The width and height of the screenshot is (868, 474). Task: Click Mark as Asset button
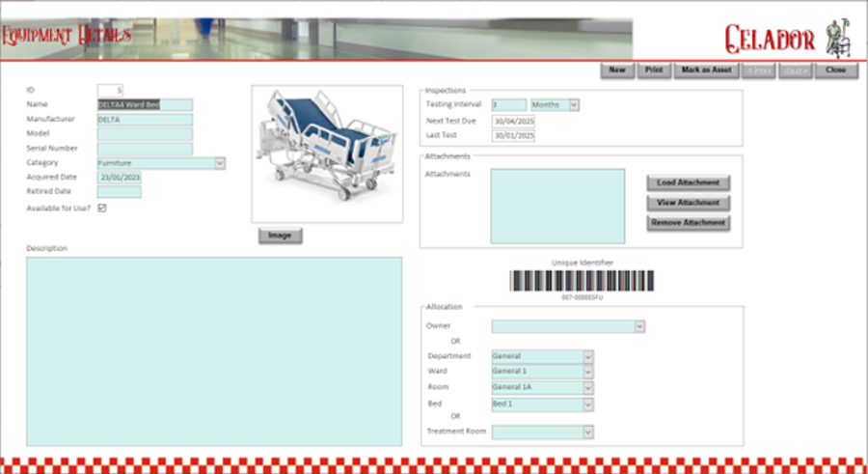pos(706,70)
